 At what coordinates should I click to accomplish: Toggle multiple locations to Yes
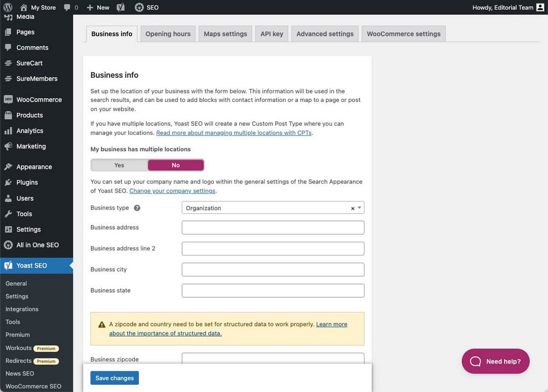pyautogui.click(x=119, y=165)
